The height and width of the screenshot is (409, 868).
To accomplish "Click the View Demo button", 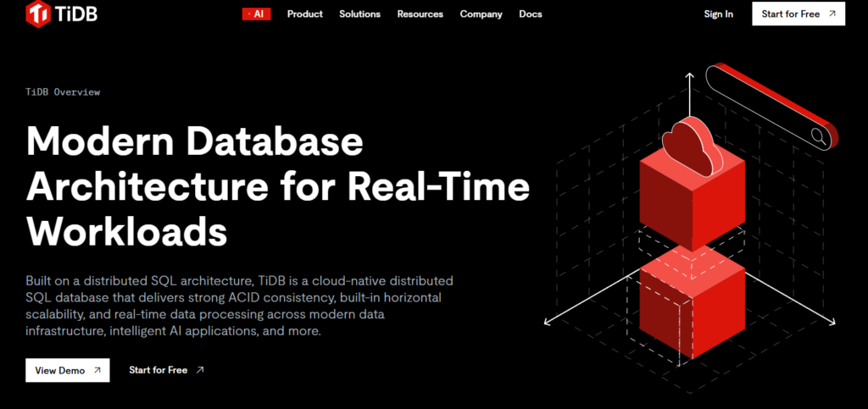I will [68, 370].
